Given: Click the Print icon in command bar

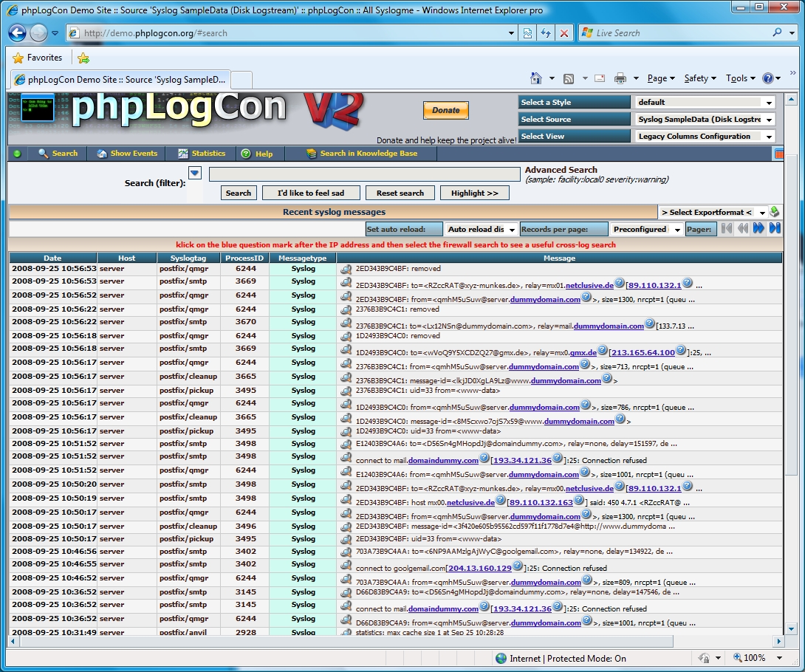Looking at the screenshot, I should coord(620,78).
